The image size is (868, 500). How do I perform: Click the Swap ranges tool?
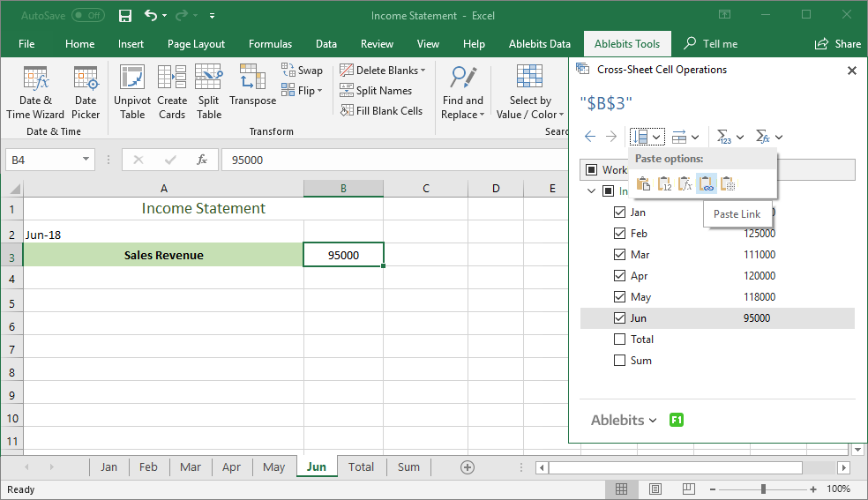tap(303, 71)
